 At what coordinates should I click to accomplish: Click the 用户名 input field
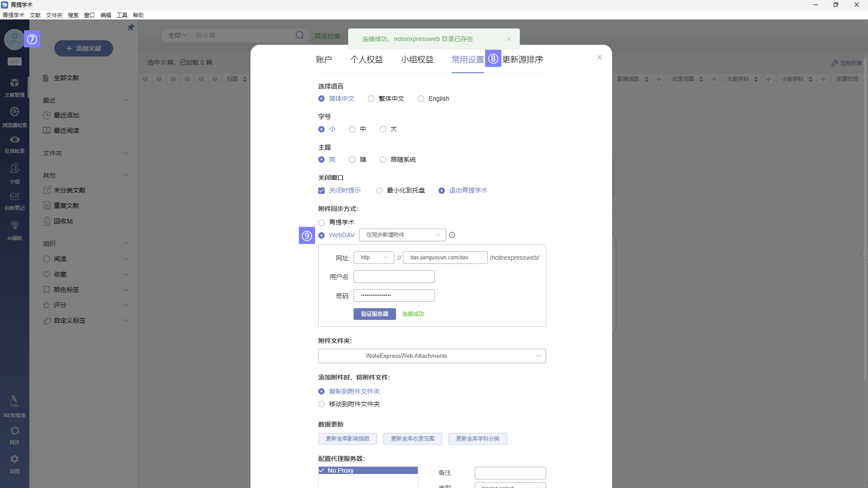pos(394,277)
